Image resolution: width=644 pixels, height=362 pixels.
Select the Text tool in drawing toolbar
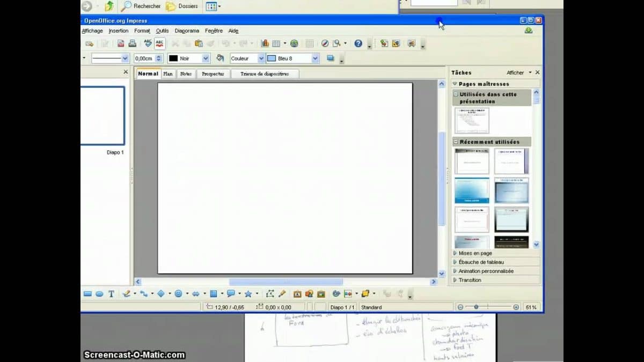click(111, 293)
